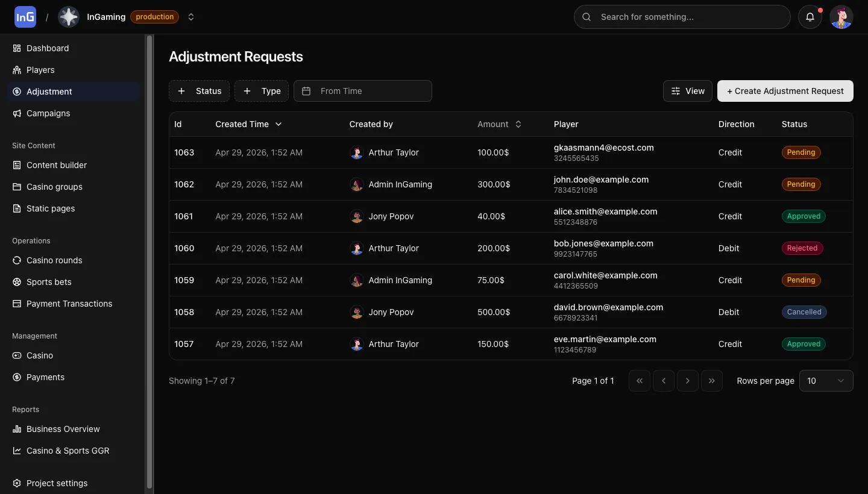Click the Campaigns megaphone icon
868x494 pixels.
[x=17, y=113]
